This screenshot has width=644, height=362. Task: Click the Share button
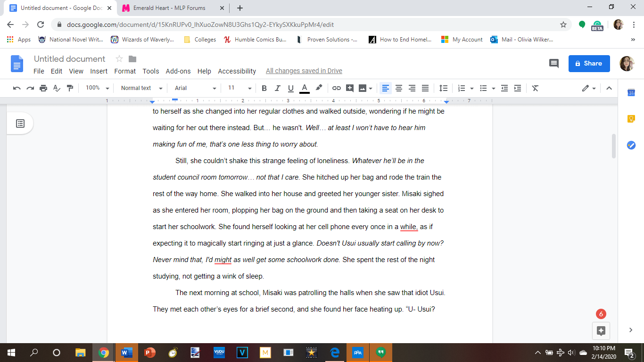pos(589,63)
